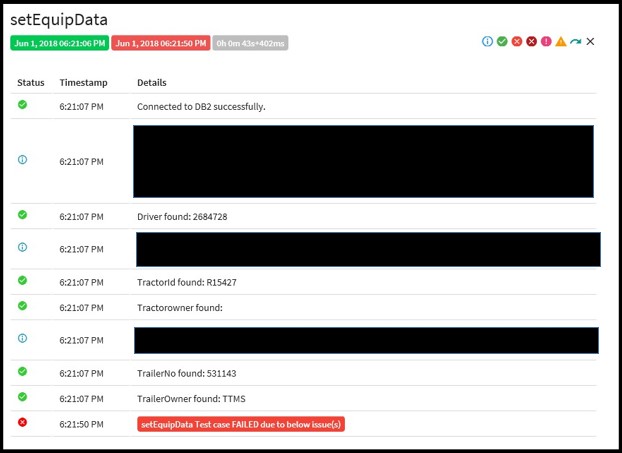Click pass icon in Tractorowner found row
The image size is (622, 453).
coord(23,306)
